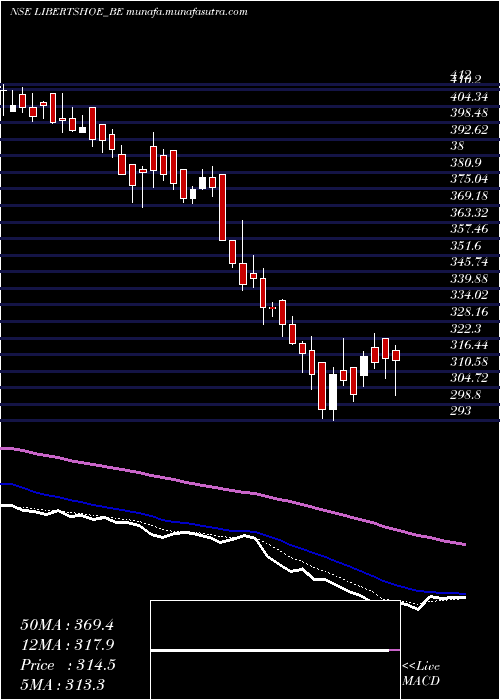Click the blue 12MA moving average line

(232, 529)
